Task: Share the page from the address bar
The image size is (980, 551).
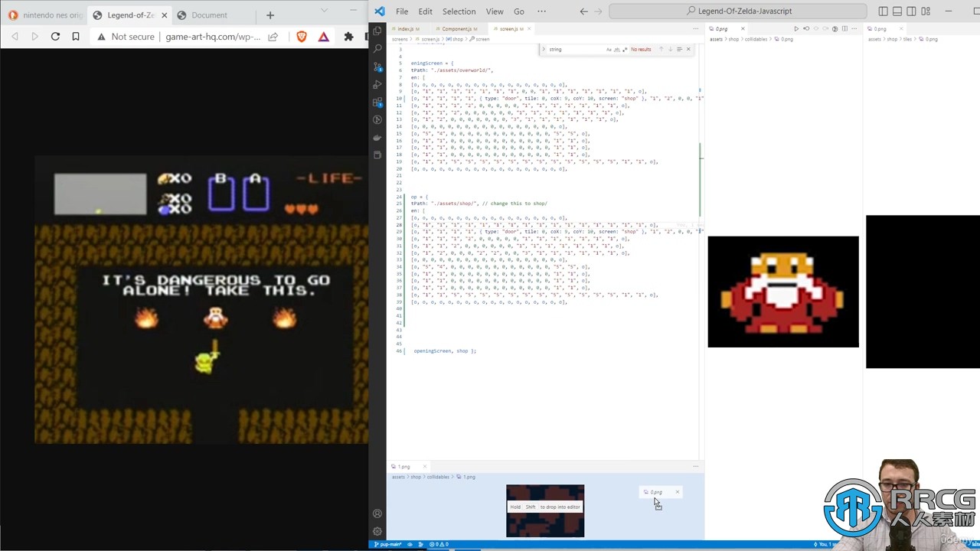Action: click(273, 37)
